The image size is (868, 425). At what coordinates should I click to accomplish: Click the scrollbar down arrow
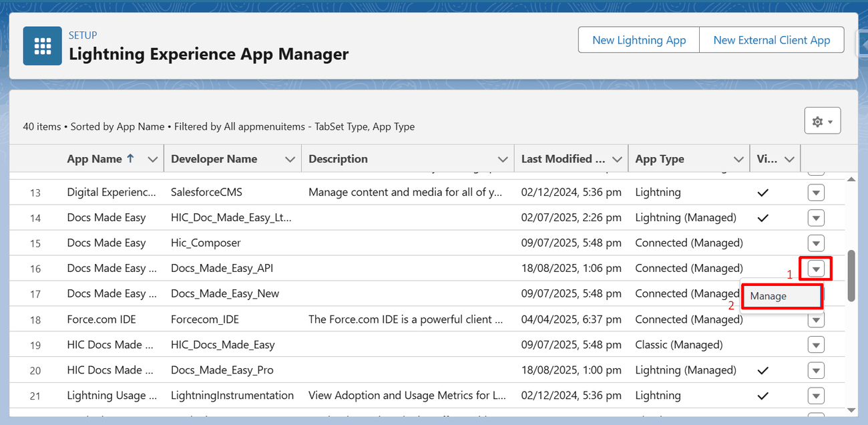point(851,410)
